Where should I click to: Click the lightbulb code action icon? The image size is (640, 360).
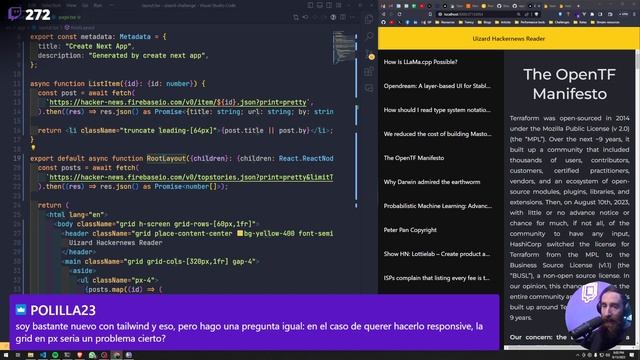coord(33,148)
